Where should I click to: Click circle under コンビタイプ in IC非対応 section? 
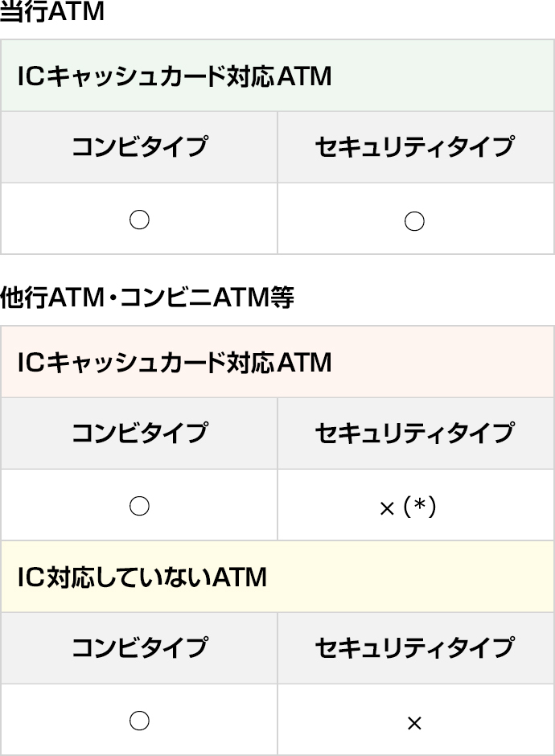(x=139, y=721)
